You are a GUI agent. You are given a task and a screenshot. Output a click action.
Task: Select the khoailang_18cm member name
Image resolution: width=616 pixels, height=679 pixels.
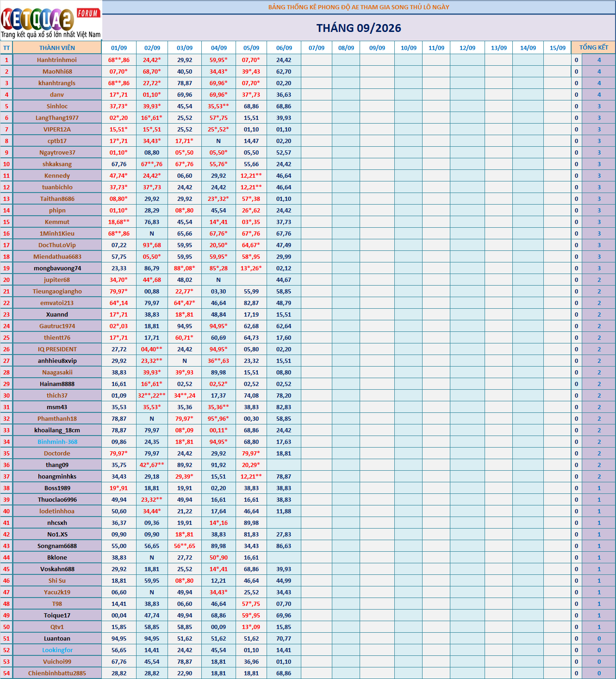coord(57,430)
